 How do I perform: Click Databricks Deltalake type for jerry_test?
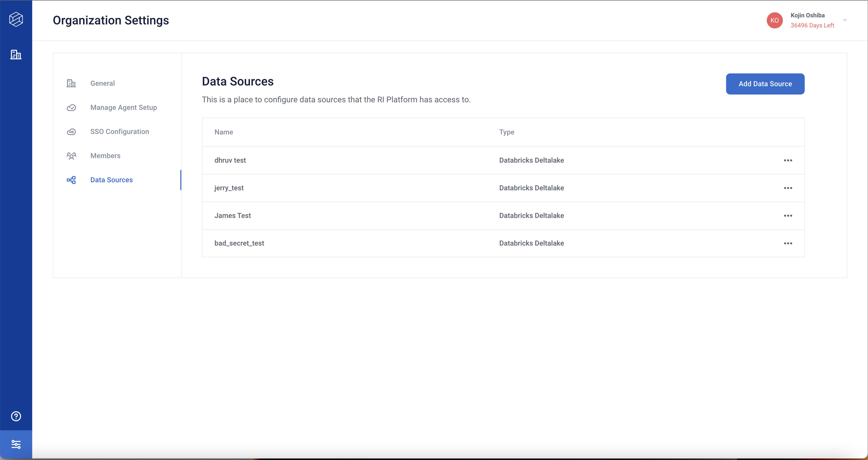coord(531,188)
